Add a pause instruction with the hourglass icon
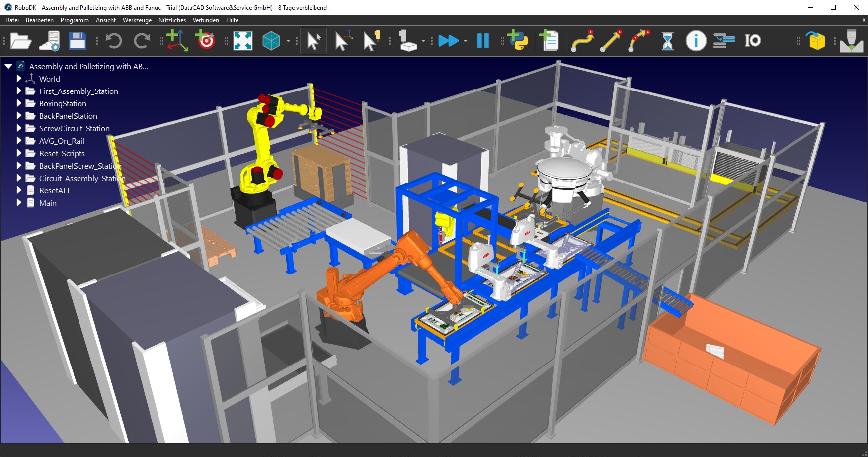This screenshot has width=868, height=457. pos(668,41)
